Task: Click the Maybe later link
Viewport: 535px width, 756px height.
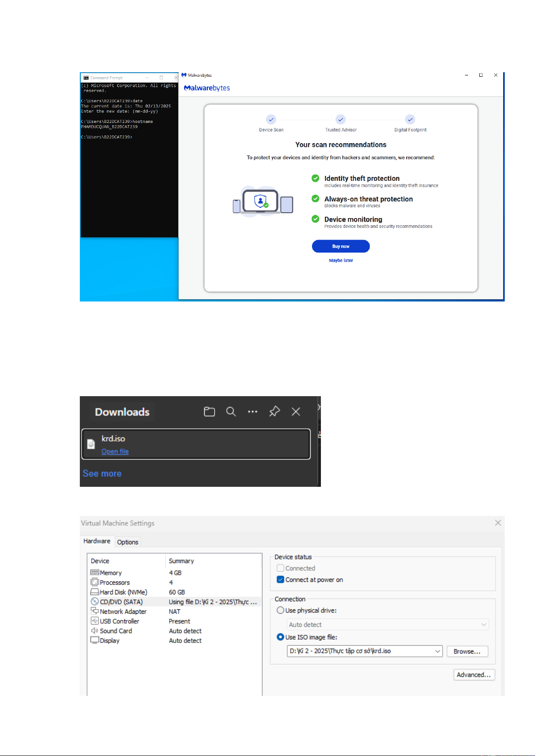Action: (x=341, y=260)
